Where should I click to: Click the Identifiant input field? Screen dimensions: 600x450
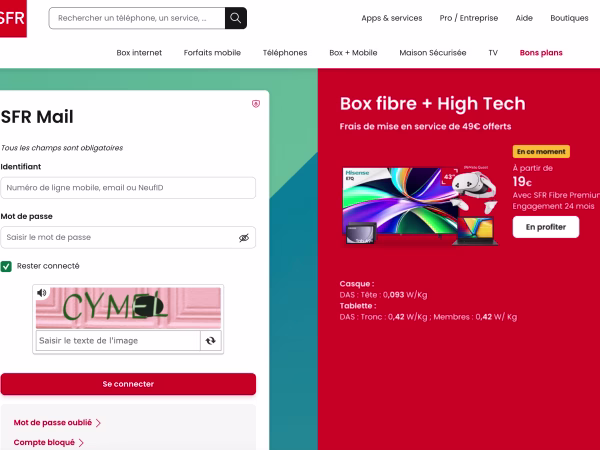(x=128, y=188)
